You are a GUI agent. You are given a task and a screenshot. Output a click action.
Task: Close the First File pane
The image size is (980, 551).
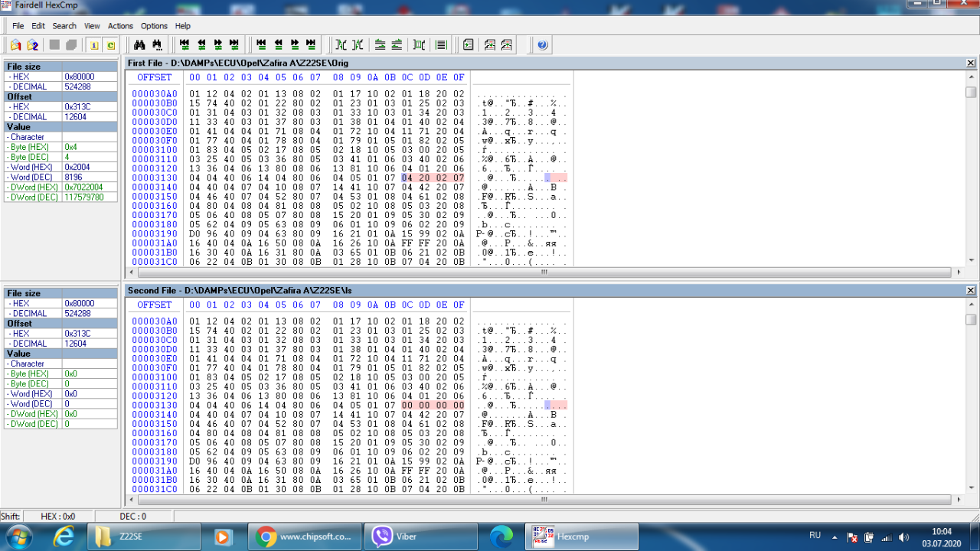971,63
